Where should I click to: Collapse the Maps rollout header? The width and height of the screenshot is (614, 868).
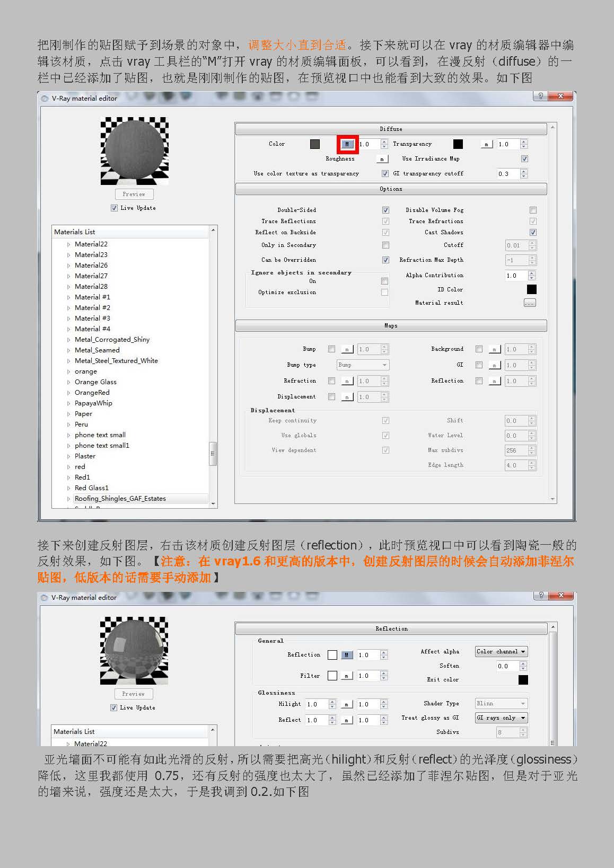coord(391,326)
